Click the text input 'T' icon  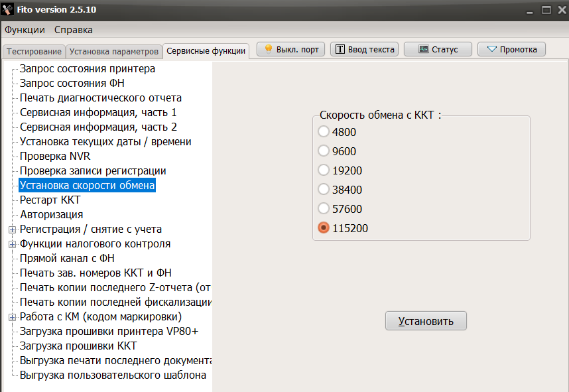coord(340,50)
